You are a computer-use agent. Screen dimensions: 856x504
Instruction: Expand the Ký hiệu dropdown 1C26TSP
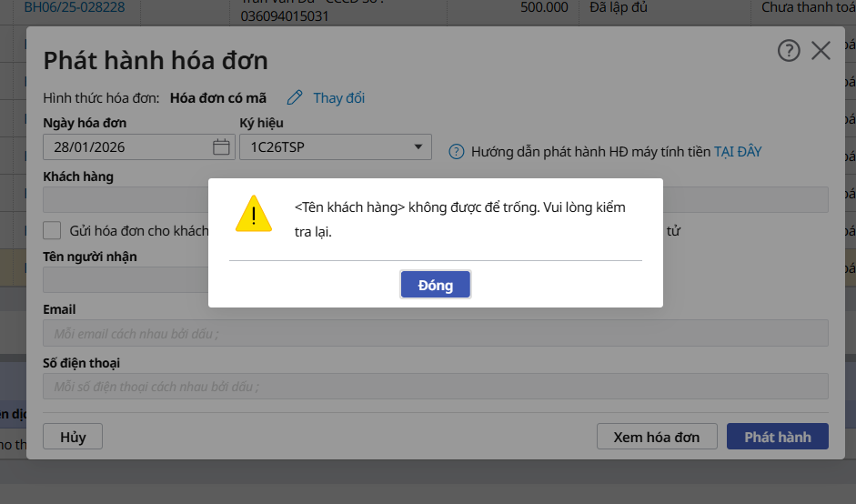[x=418, y=146]
